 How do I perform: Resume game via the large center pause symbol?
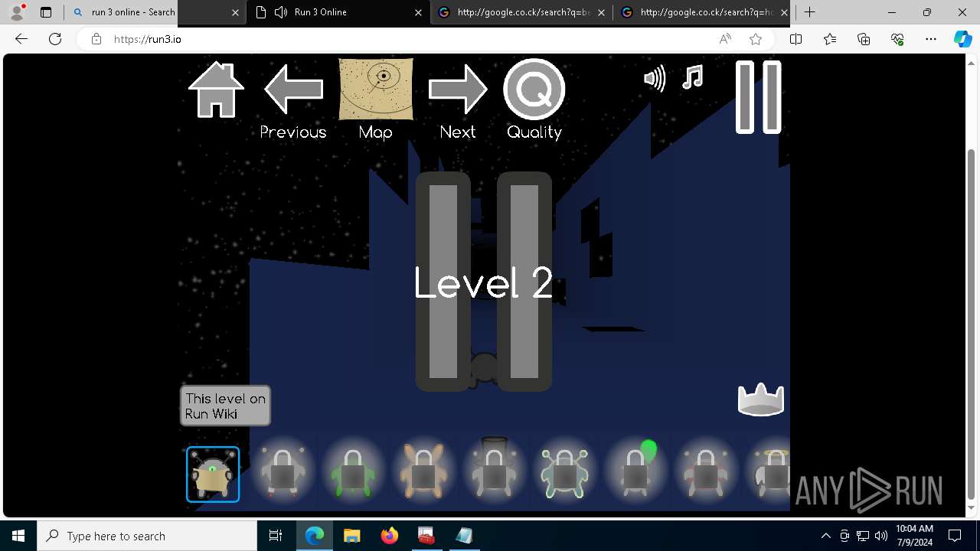(484, 282)
